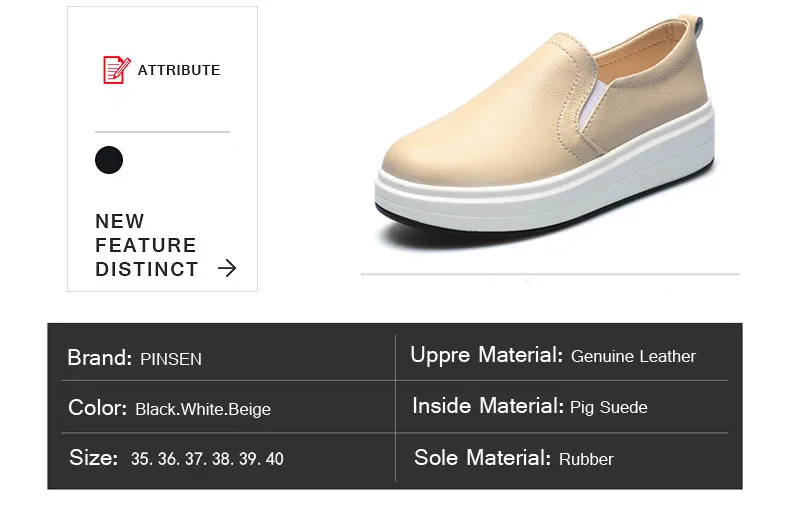This screenshot has height=522, width=790.
Task: Click the Brand label
Action: point(100,358)
